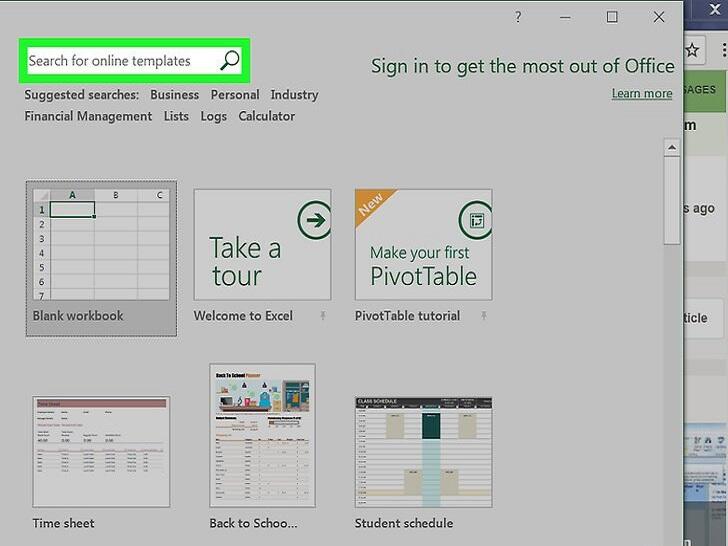Image resolution: width=728 pixels, height=546 pixels.
Task: Maximize the Excel window
Action: pos(612,17)
